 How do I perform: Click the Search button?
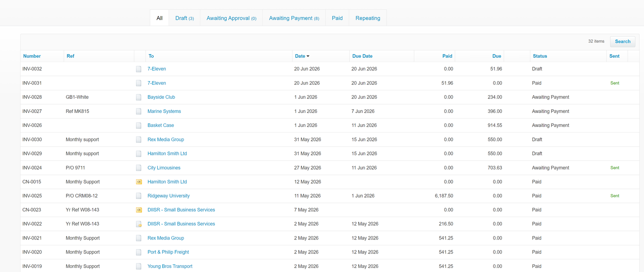point(623,41)
